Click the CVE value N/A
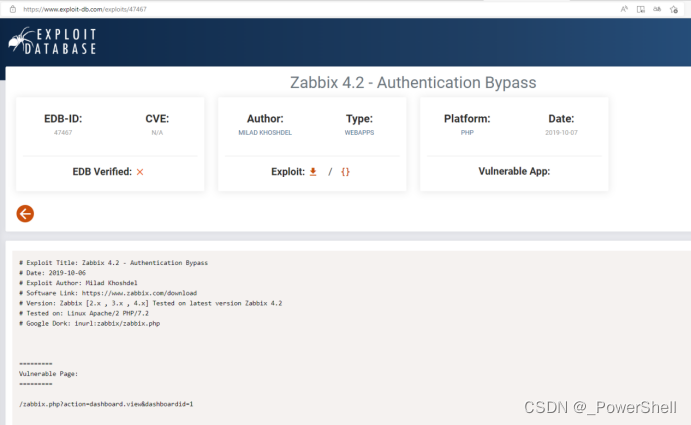This screenshot has width=691, height=425. (157, 132)
